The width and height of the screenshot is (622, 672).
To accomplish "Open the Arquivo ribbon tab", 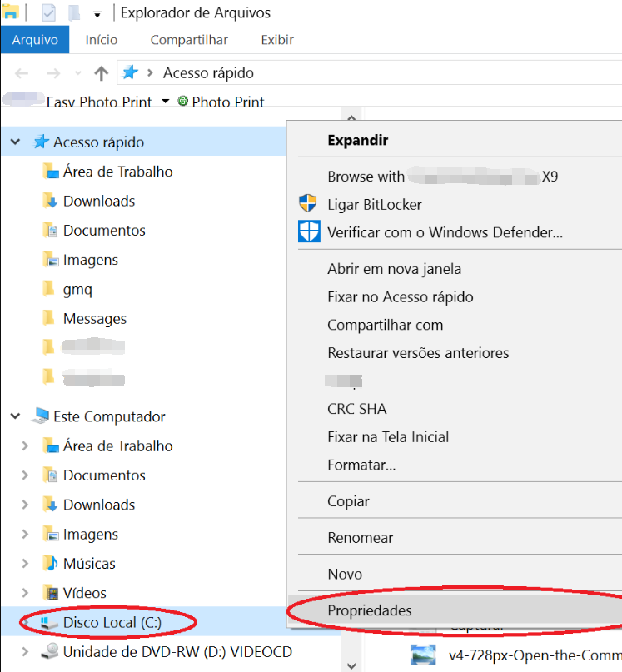I will point(35,40).
